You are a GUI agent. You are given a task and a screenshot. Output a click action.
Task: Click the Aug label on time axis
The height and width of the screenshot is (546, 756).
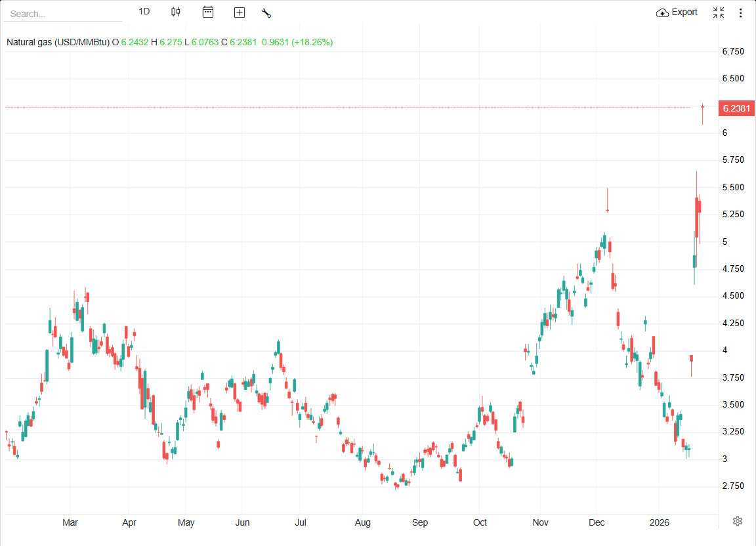(362, 522)
